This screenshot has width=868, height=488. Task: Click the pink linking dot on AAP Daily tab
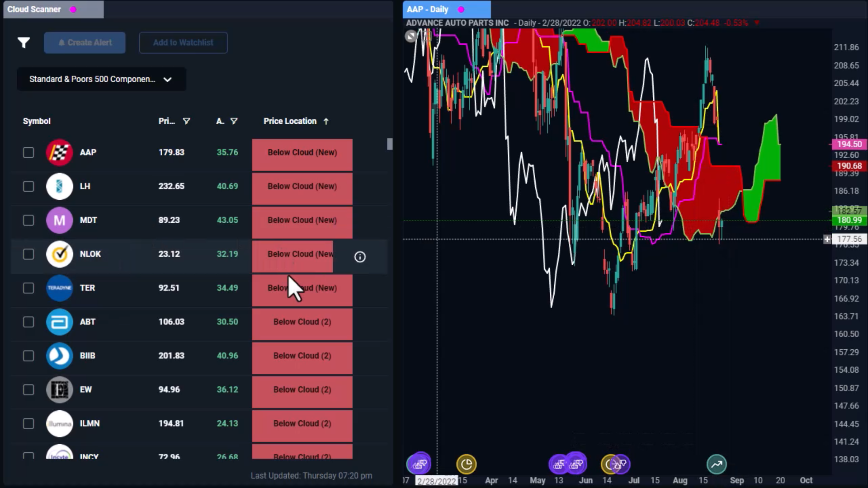click(461, 9)
